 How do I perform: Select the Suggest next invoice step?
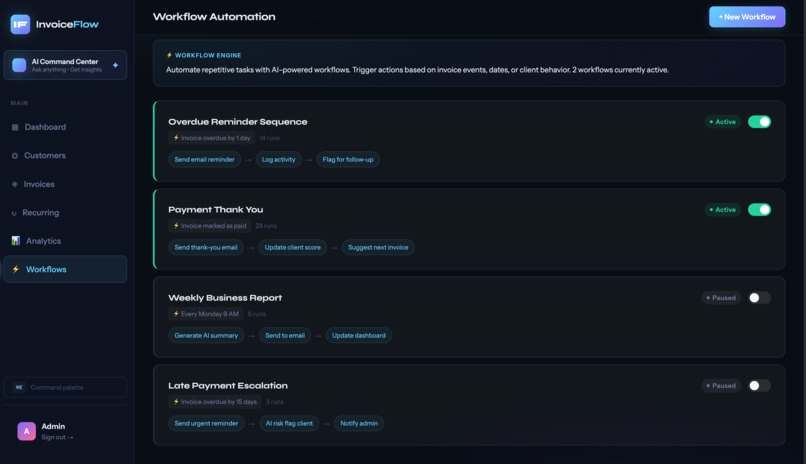tap(378, 247)
